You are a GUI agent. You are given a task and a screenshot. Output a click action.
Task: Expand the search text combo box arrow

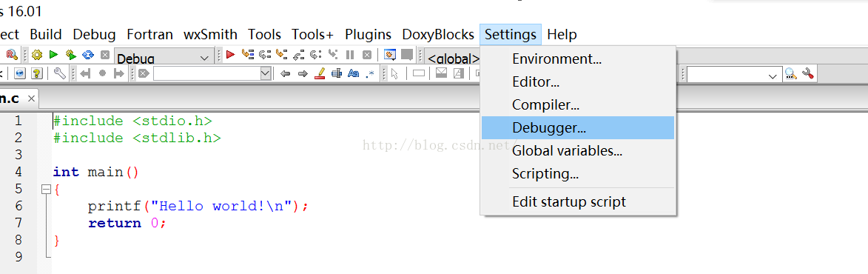click(x=266, y=73)
